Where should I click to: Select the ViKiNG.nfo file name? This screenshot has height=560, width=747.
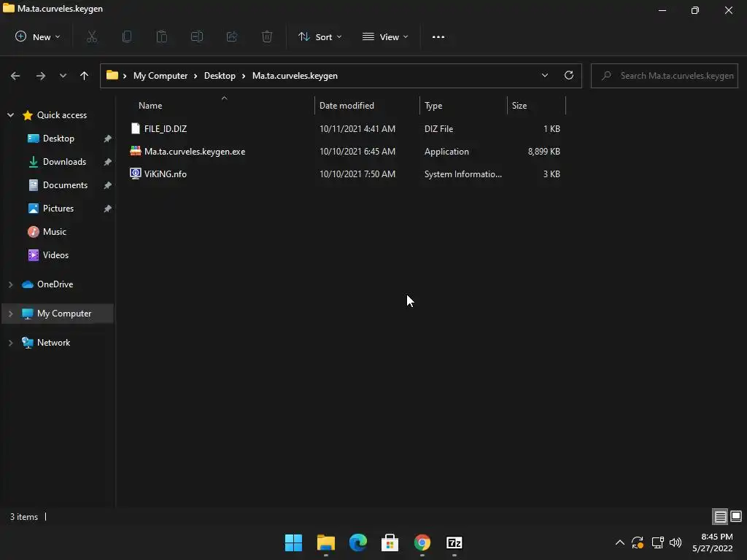[x=166, y=174]
